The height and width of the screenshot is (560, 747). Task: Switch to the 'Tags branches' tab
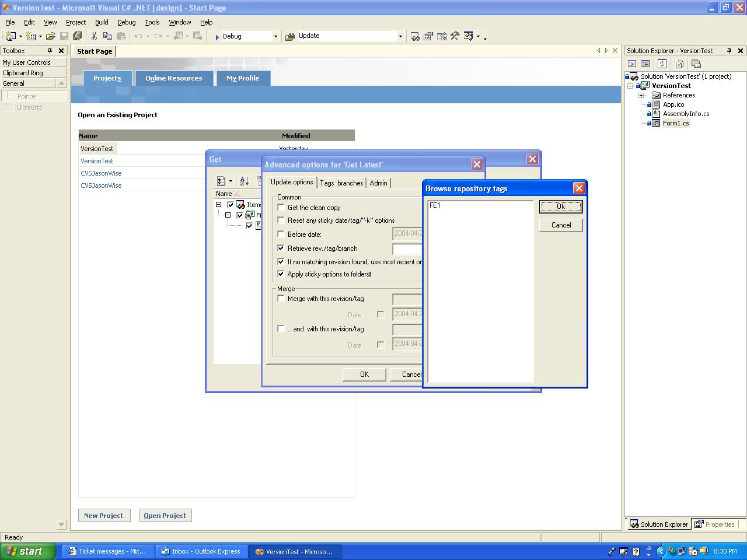click(x=341, y=183)
